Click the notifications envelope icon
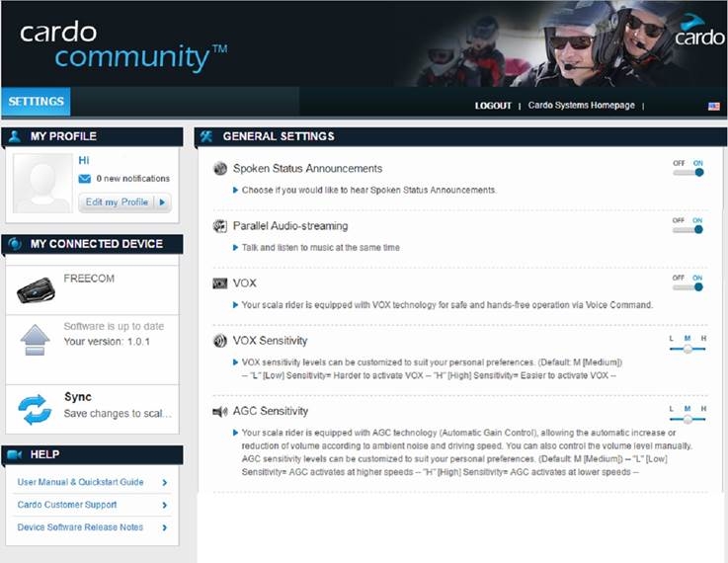The width and height of the screenshot is (728, 563). (x=85, y=179)
